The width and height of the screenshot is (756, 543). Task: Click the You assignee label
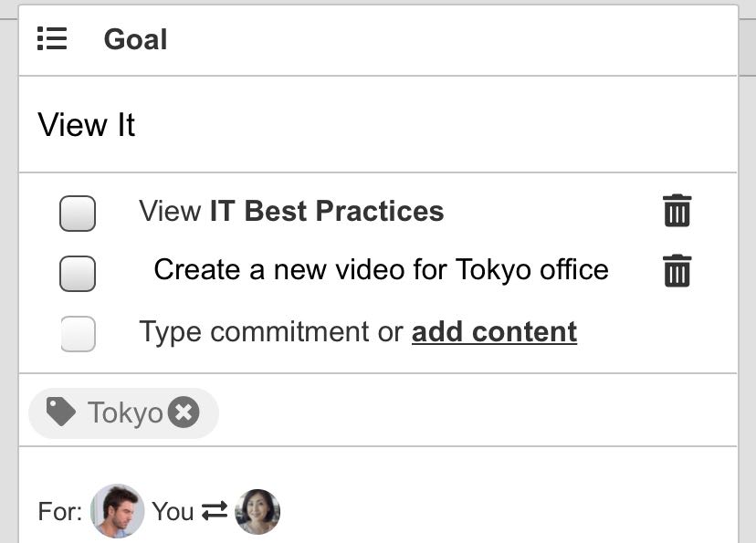(x=173, y=512)
